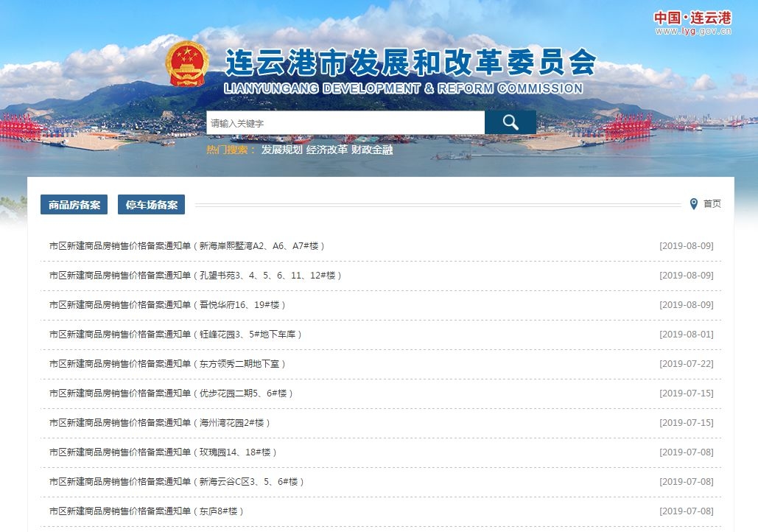The width and height of the screenshot is (758, 532).
Task: Click the location pin icon beside 首页
Action: pos(694,203)
